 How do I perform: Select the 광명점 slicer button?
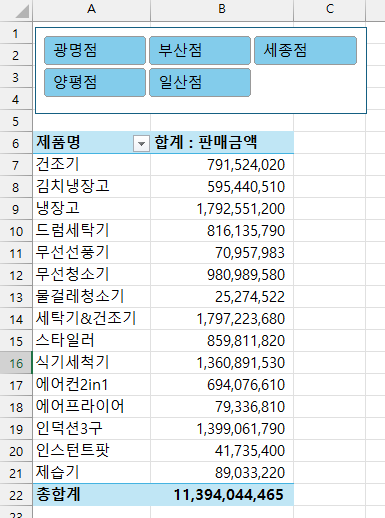click(95, 50)
